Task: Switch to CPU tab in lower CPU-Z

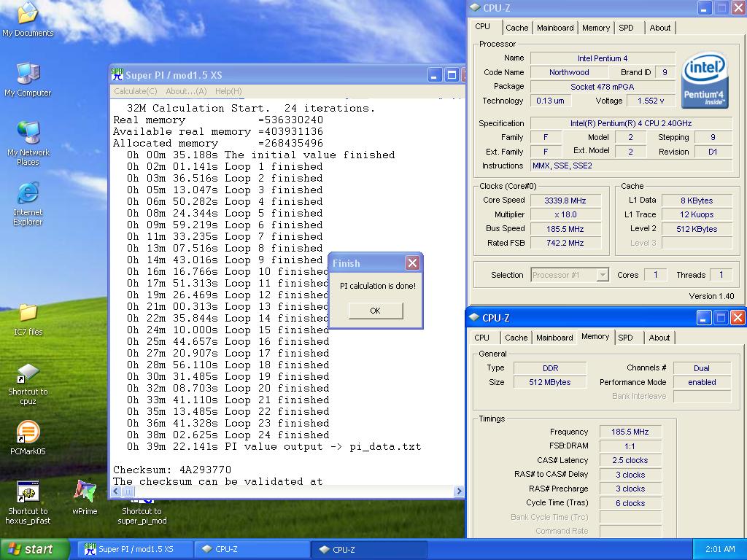Action: pyautogui.click(x=481, y=337)
